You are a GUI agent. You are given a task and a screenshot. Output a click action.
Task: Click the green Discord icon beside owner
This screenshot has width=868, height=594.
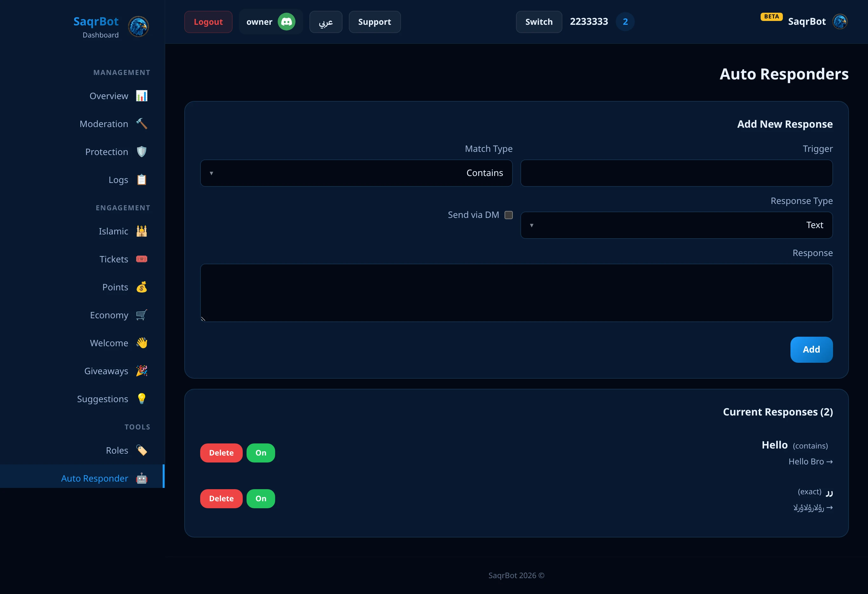coord(287,22)
